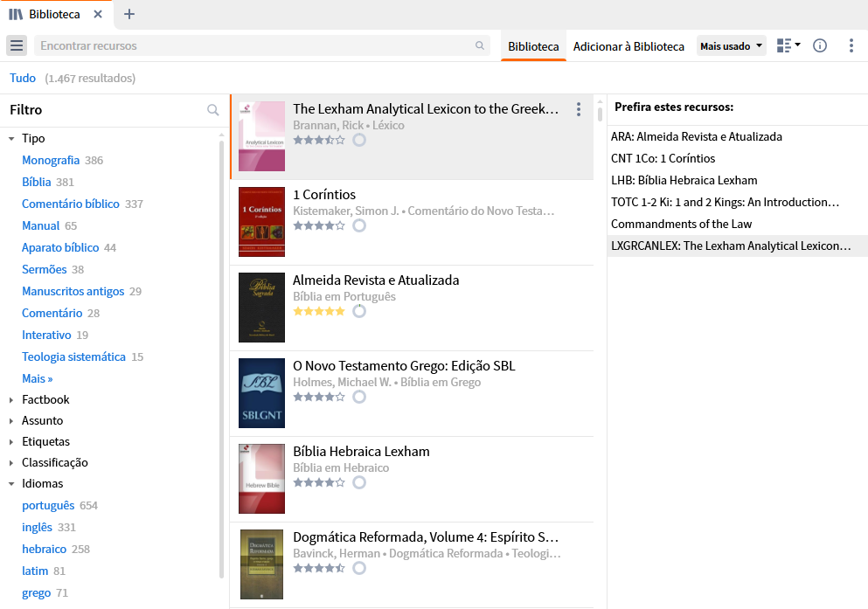Open a new tab with plus
This screenshot has height=609, width=868.
click(129, 14)
